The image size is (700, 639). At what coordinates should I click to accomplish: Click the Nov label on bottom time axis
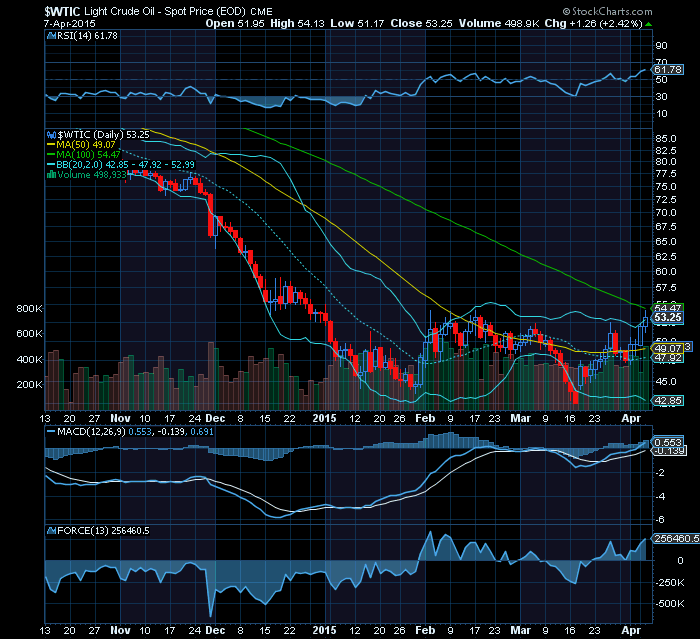[121, 630]
